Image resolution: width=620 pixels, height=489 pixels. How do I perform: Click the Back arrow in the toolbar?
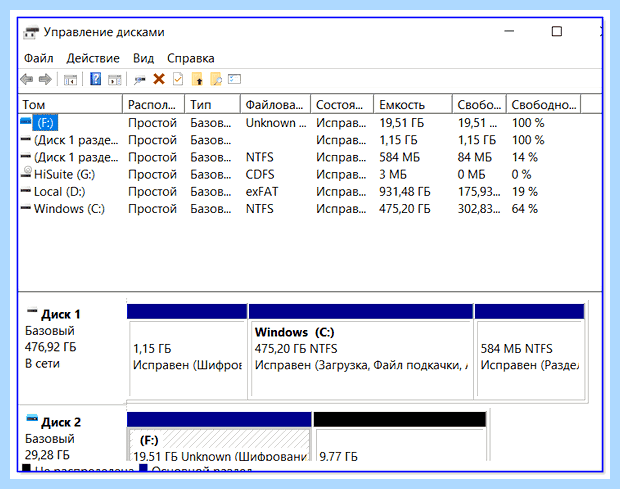[x=26, y=79]
